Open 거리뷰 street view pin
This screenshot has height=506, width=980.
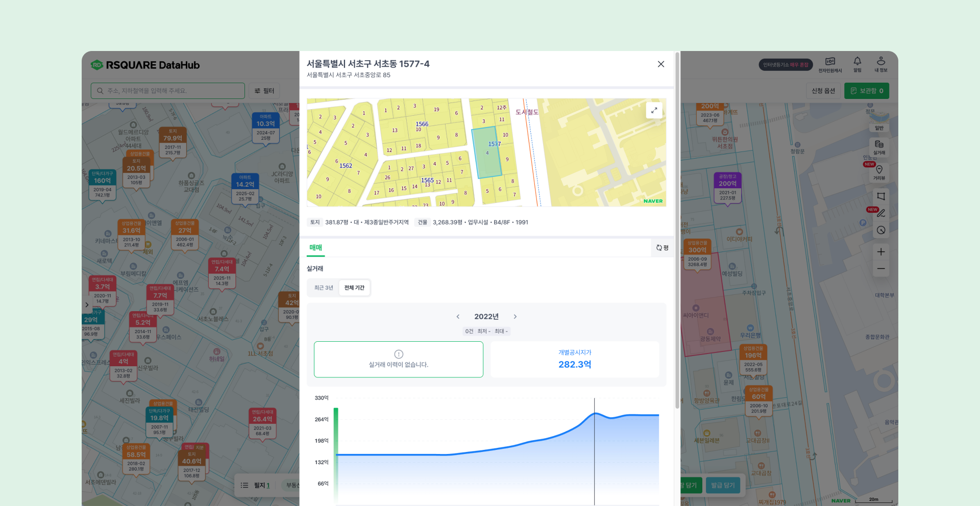coord(879,172)
